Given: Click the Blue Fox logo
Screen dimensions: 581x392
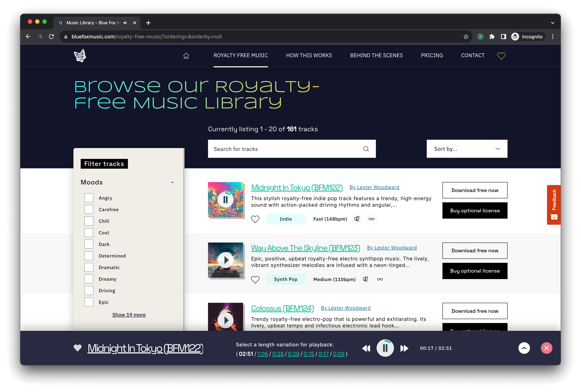Looking at the screenshot, I should coord(80,56).
